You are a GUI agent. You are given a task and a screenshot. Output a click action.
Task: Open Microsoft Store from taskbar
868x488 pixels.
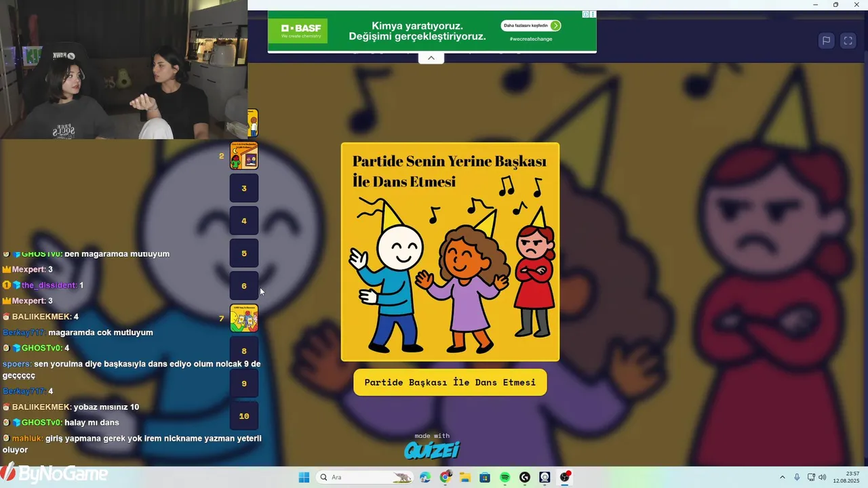click(485, 477)
